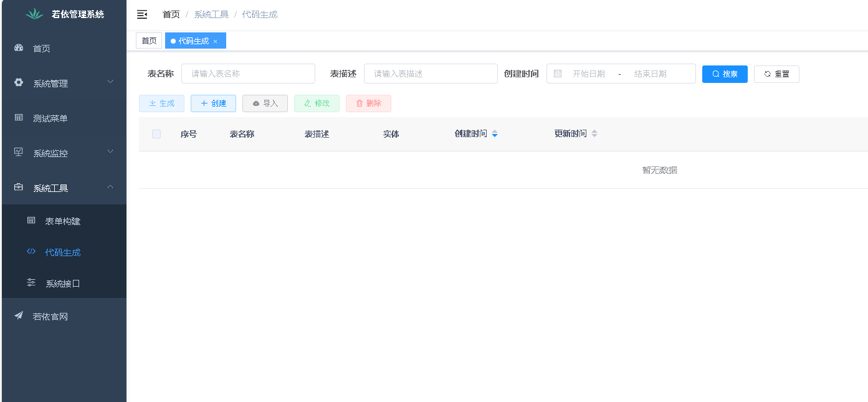
Task: Sort the table by 更新时间 column arrows
Action: (x=594, y=134)
